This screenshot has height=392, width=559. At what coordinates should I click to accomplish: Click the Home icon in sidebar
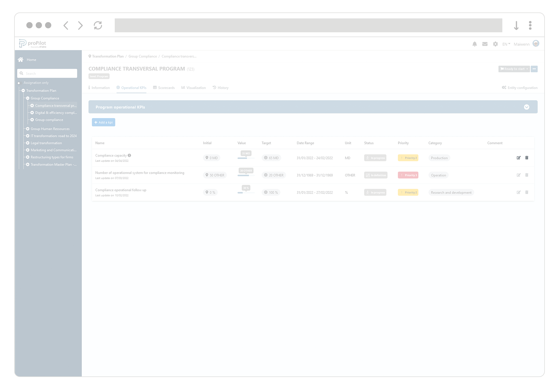tap(21, 59)
